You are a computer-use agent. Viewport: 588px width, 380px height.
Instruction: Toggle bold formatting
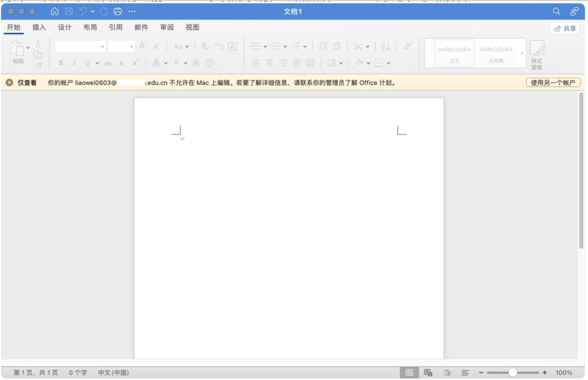(x=60, y=62)
